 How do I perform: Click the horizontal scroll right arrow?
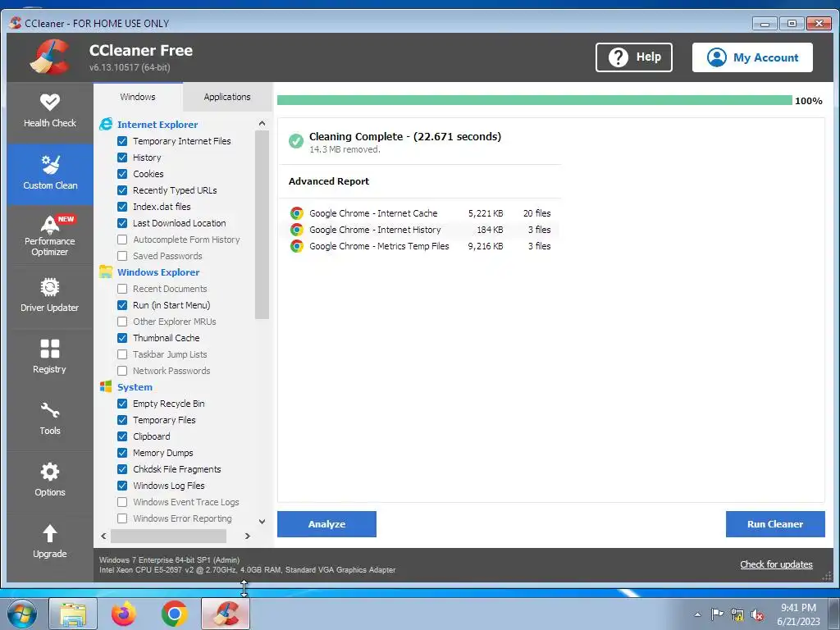248,536
